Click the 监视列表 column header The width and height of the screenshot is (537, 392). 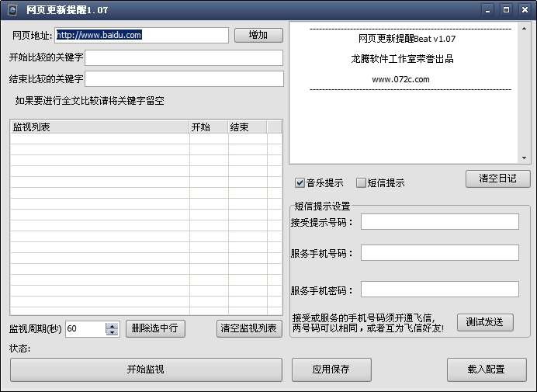click(x=99, y=127)
